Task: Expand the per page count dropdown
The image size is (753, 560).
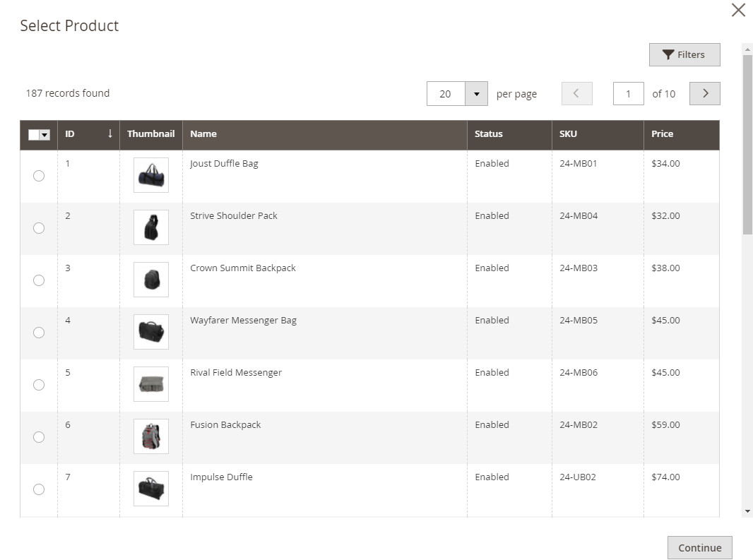Action: click(476, 94)
